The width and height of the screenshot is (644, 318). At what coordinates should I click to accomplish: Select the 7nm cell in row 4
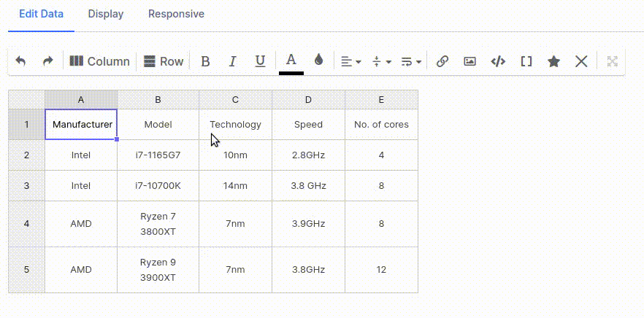point(235,224)
